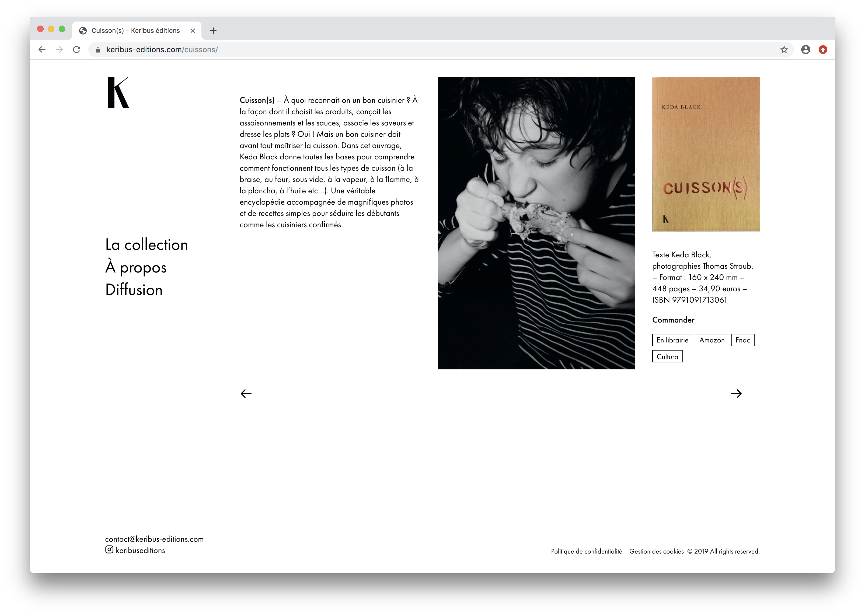Open the Cuisson(s) book cover thumbnail
The image size is (865, 616).
coord(706,154)
